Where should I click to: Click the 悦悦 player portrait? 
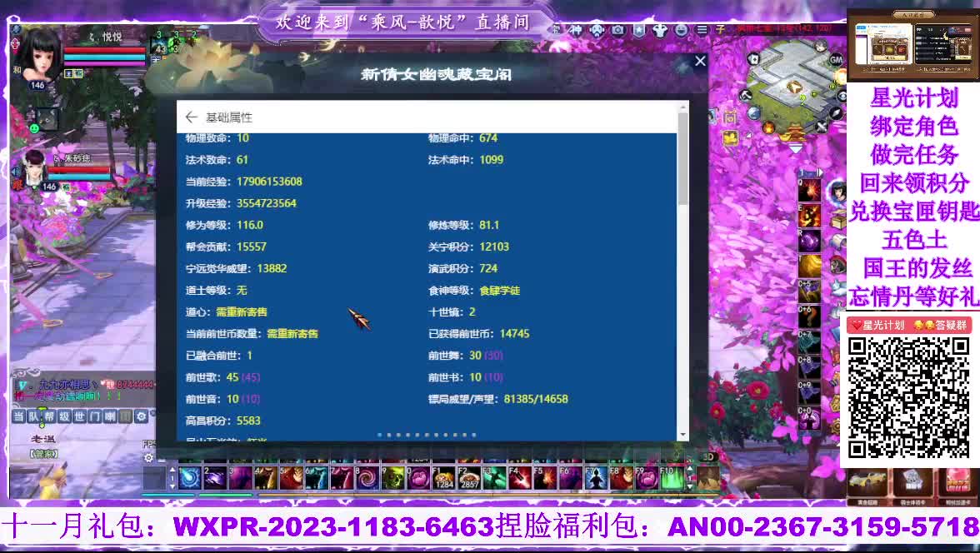[41, 57]
